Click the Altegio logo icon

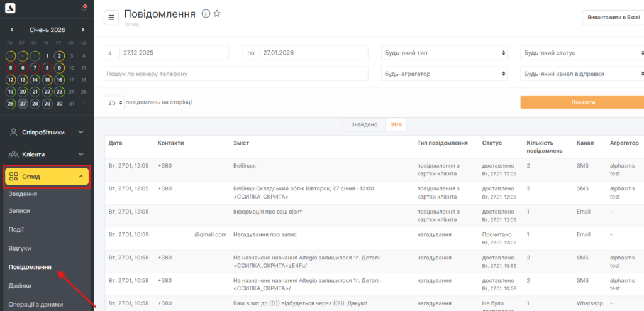coord(11,8)
